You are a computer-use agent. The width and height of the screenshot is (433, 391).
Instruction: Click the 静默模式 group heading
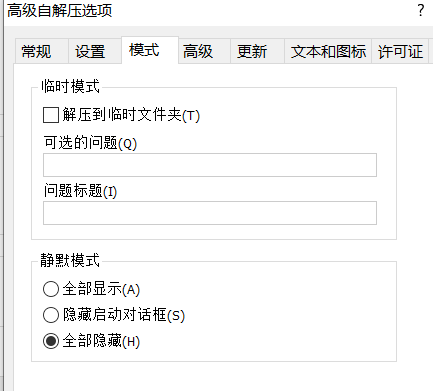[x=70, y=260]
